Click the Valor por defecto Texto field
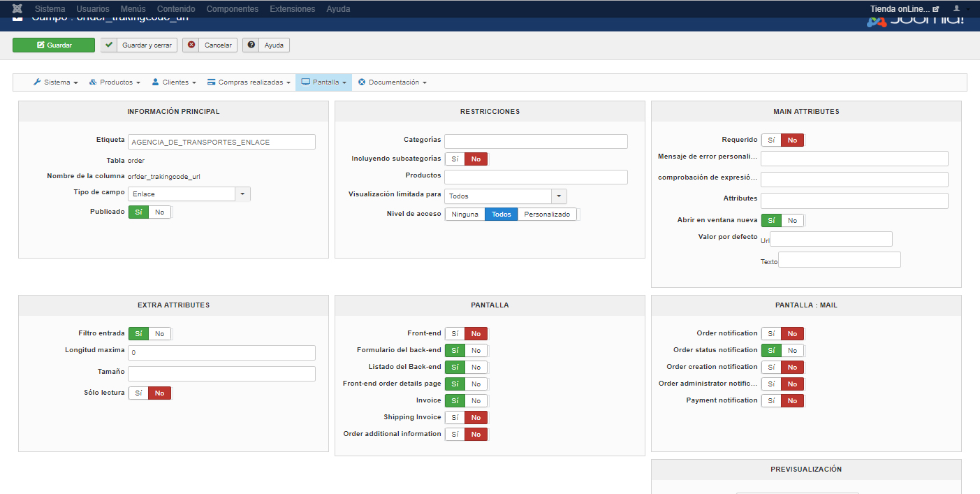This screenshot has width=980, height=494. (840, 260)
